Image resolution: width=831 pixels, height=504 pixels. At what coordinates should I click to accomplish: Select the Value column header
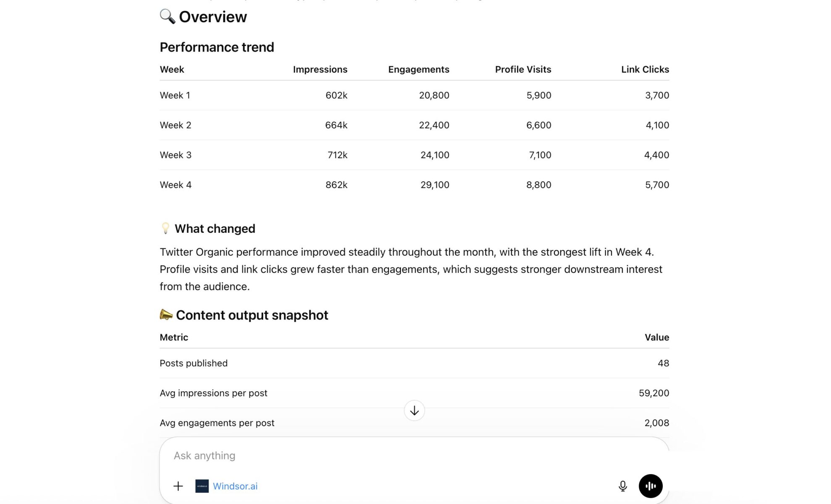(x=657, y=337)
